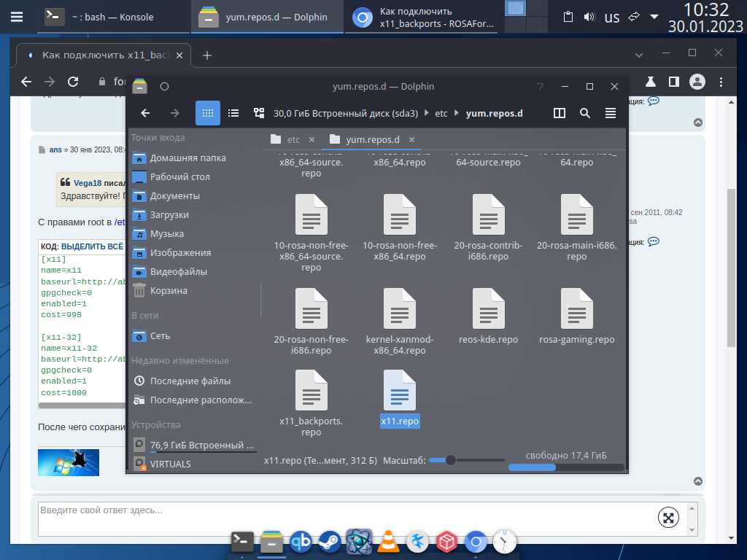Switch Dolphin to details tree view

(259, 113)
